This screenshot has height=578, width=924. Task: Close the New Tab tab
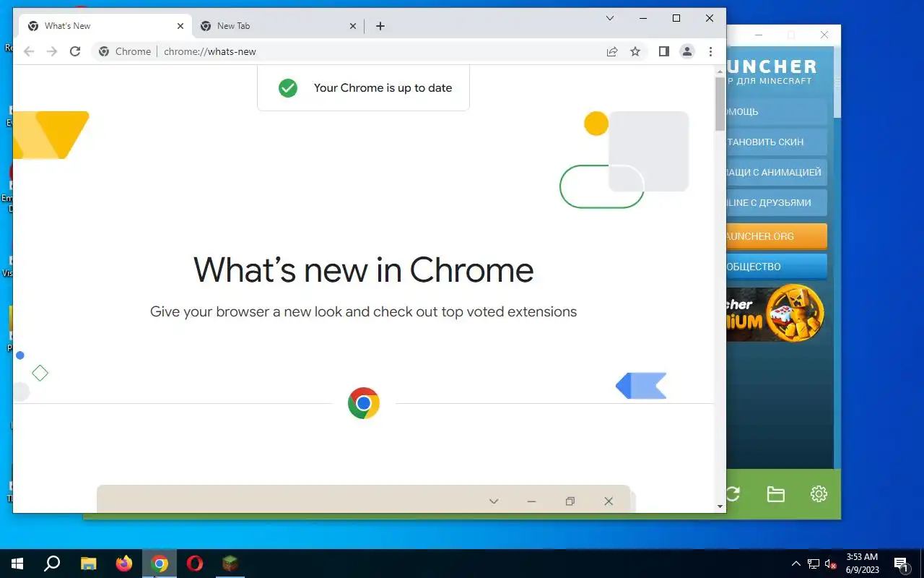point(353,26)
